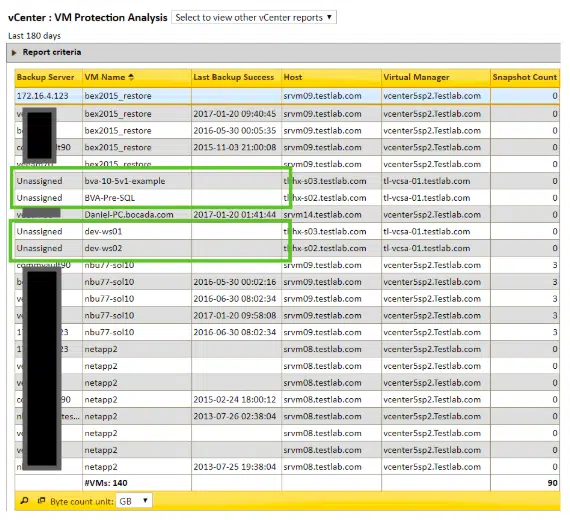Sort by Snapshot Count column header
This screenshot has height=520, width=570.
(525, 77)
